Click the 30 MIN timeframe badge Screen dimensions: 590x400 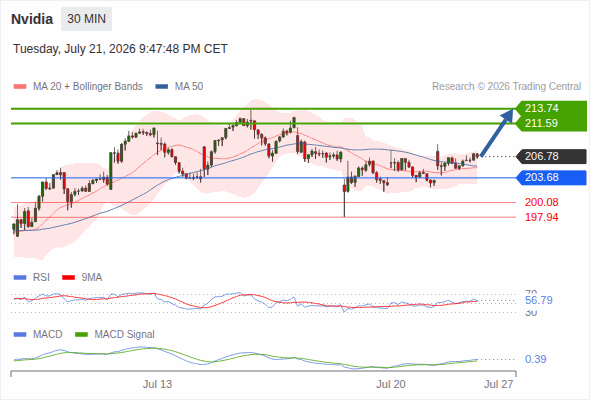pyautogui.click(x=87, y=19)
